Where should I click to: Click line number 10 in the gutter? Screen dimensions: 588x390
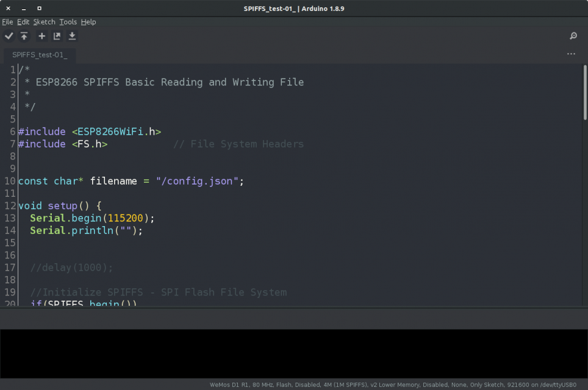[10, 181]
